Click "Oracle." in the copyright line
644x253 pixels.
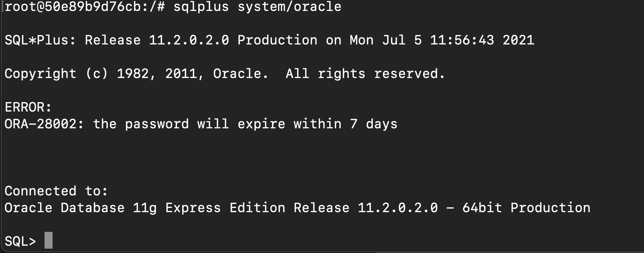pyautogui.click(x=241, y=74)
